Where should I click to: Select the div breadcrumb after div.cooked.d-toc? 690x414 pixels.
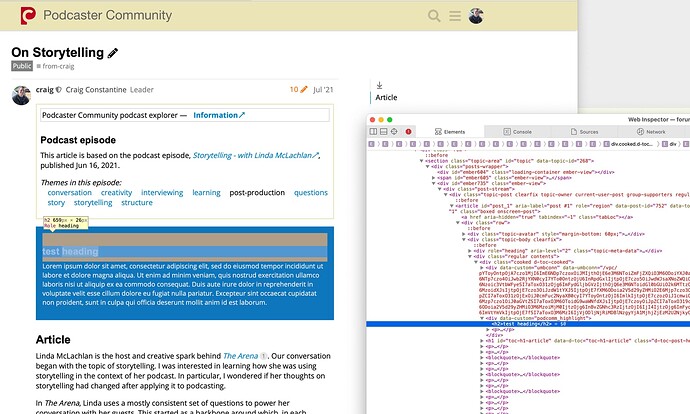(669, 144)
